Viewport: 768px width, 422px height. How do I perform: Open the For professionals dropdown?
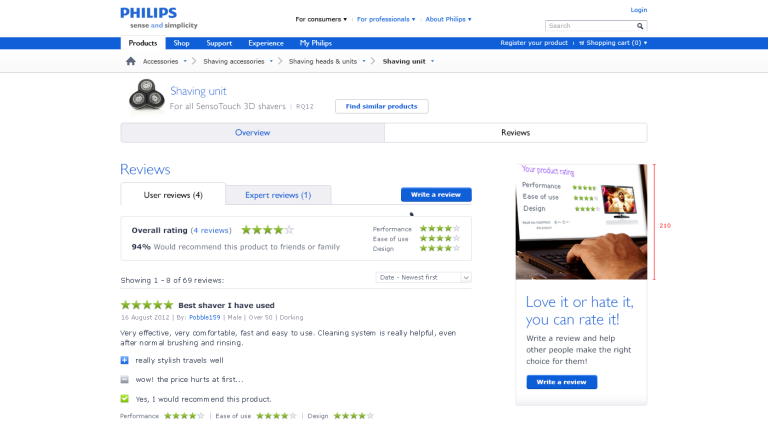click(x=386, y=19)
